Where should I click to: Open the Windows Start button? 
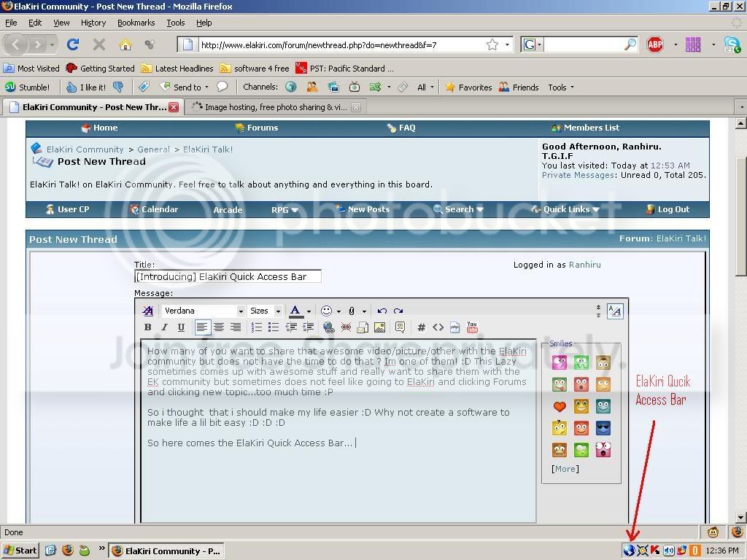[20, 551]
